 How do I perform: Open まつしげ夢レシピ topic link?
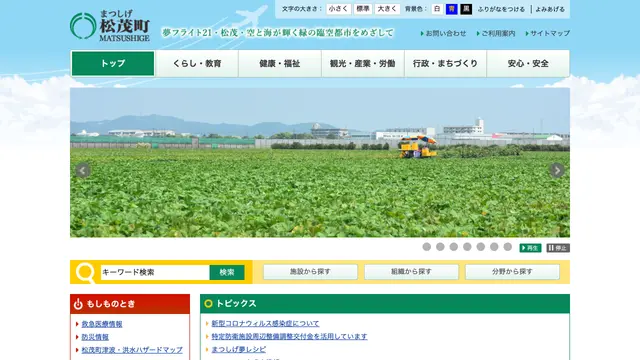(238, 349)
